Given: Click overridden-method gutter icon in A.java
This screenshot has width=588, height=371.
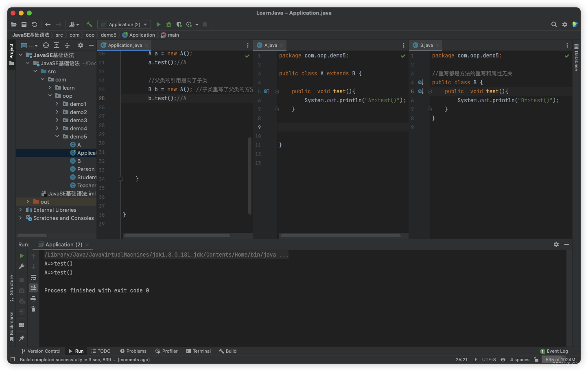Looking at the screenshot, I should 266,91.
